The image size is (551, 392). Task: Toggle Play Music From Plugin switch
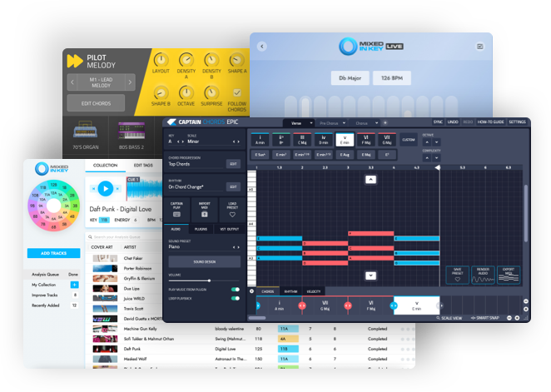coord(236,290)
